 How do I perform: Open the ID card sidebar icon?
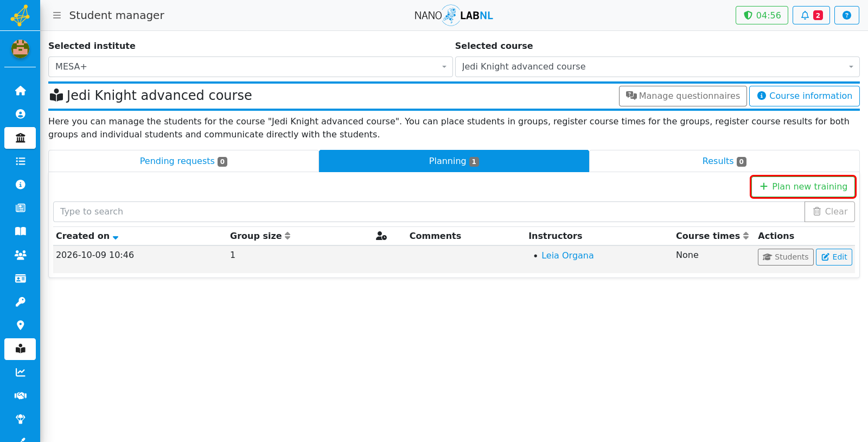click(x=20, y=279)
